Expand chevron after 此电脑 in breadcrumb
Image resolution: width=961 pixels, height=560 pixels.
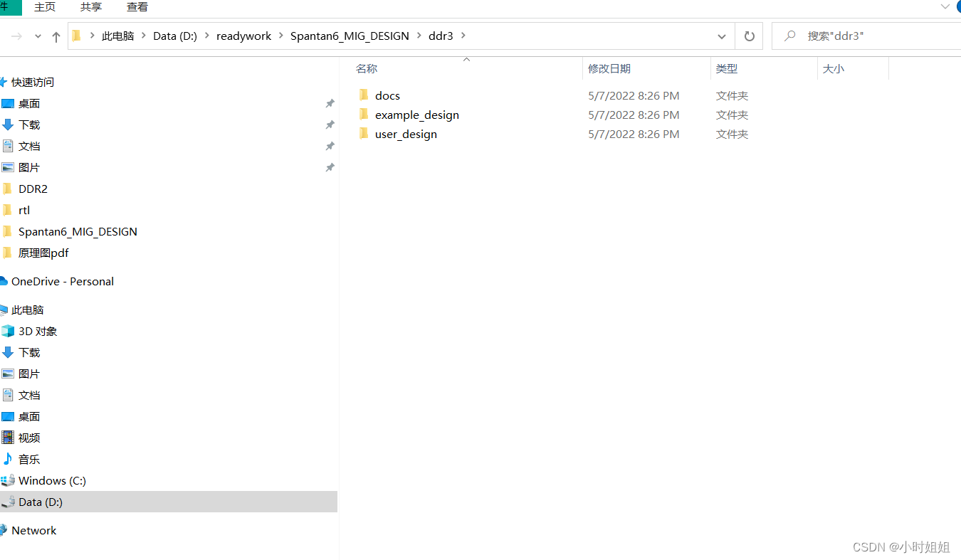point(143,36)
